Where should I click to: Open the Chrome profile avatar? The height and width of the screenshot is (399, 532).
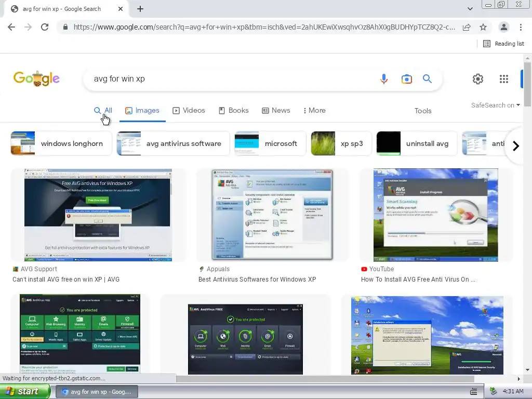tap(504, 27)
